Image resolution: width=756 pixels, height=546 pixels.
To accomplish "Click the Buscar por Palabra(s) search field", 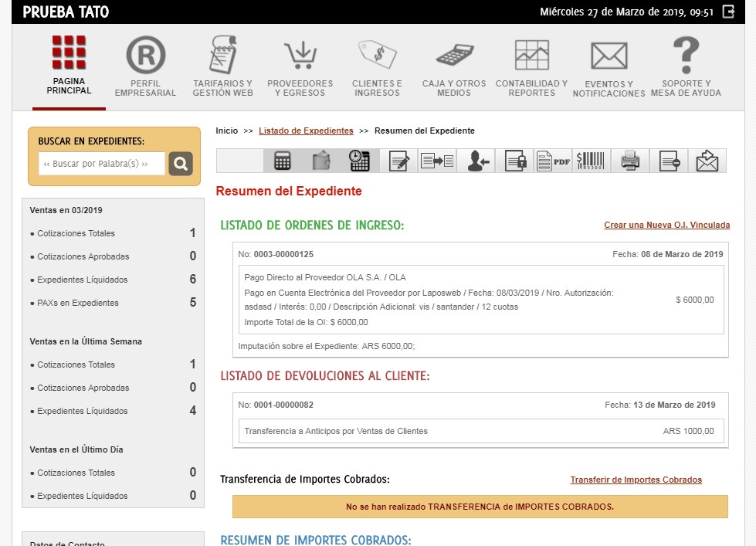I will [102, 164].
